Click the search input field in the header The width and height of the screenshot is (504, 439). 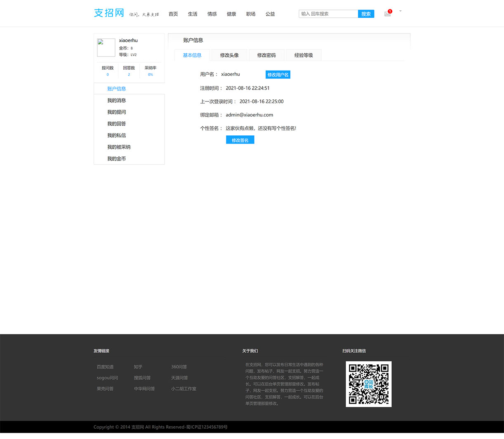coord(328,14)
